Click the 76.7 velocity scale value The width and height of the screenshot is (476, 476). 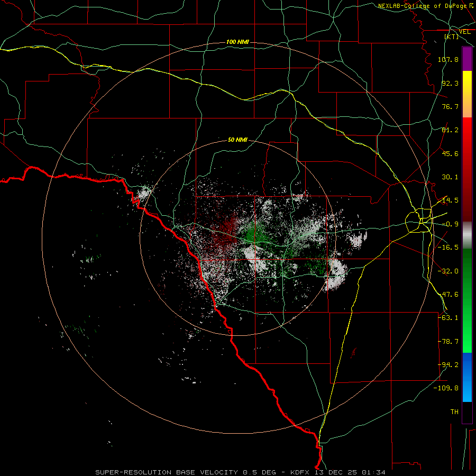[x=450, y=106]
